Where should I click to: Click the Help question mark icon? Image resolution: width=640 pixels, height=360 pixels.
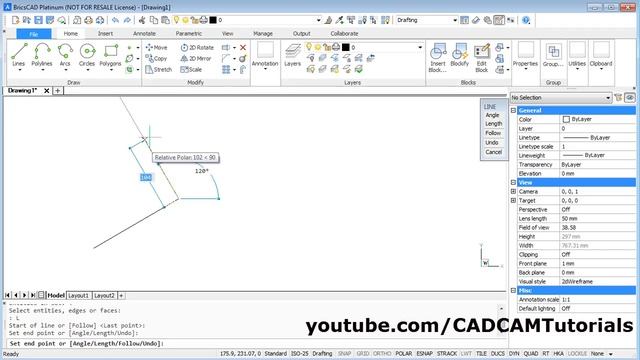pos(526,20)
